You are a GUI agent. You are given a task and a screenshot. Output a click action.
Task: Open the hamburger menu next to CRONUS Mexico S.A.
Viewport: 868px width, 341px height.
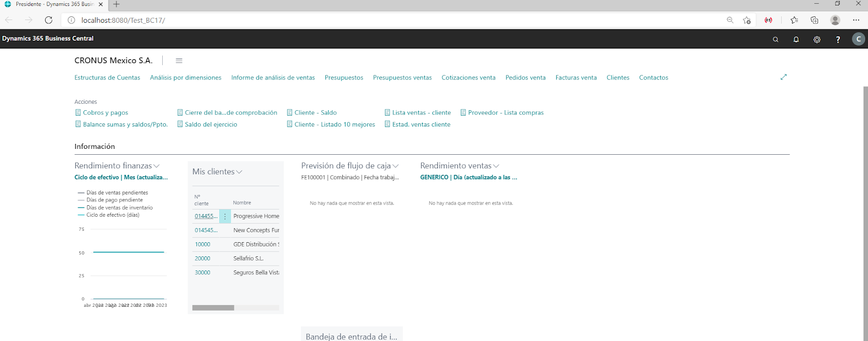point(179,61)
